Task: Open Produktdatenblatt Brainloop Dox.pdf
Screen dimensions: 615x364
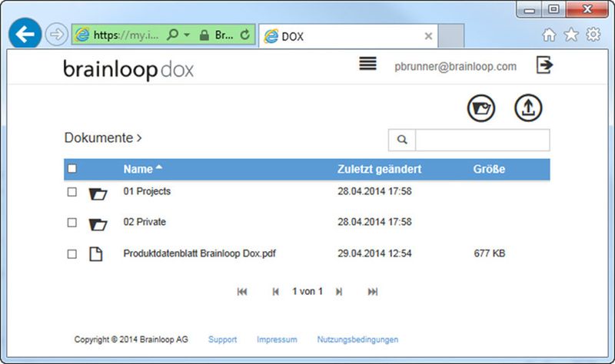Action: [199, 253]
